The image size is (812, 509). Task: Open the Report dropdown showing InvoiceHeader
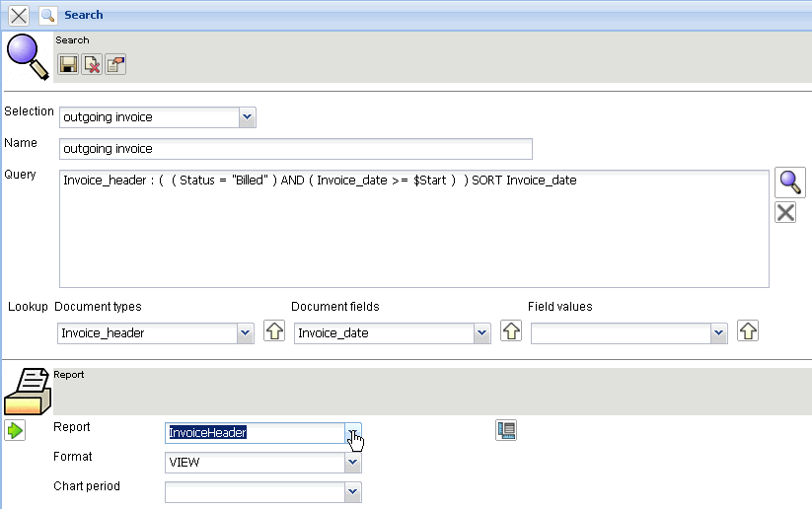point(352,433)
